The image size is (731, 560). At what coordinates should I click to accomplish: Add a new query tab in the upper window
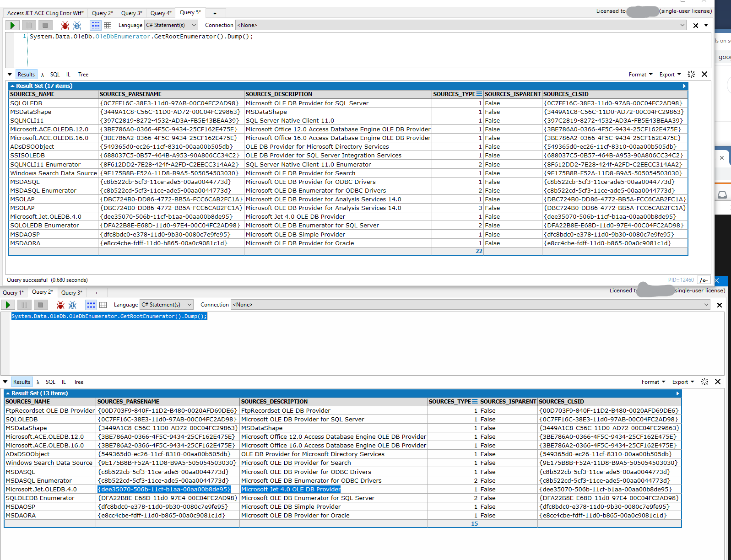(x=215, y=13)
